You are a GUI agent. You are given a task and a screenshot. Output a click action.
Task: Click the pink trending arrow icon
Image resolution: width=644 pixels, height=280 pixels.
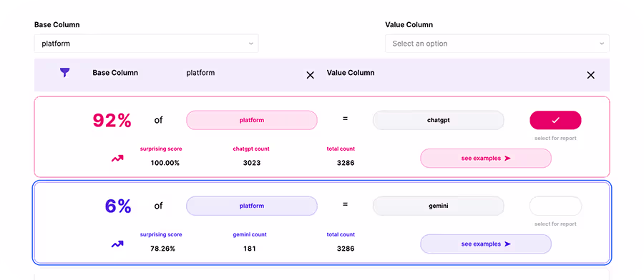click(117, 159)
